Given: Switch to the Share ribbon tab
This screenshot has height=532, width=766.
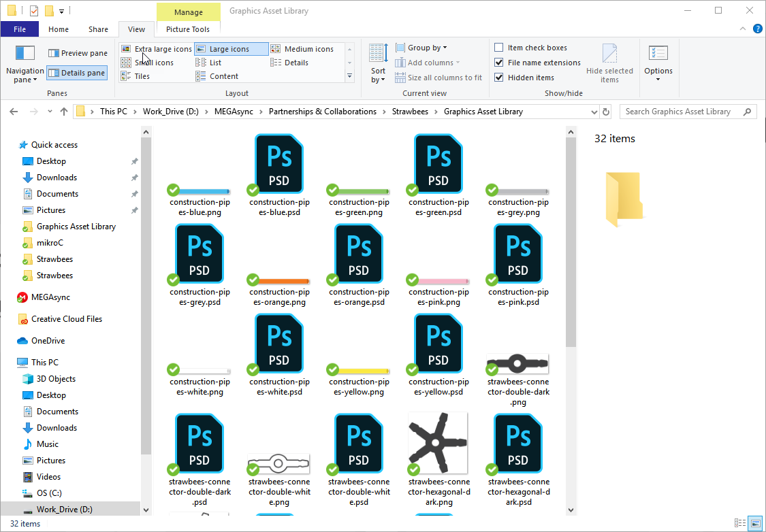Looking at the screenshot, I should click(x=98, y=29).
